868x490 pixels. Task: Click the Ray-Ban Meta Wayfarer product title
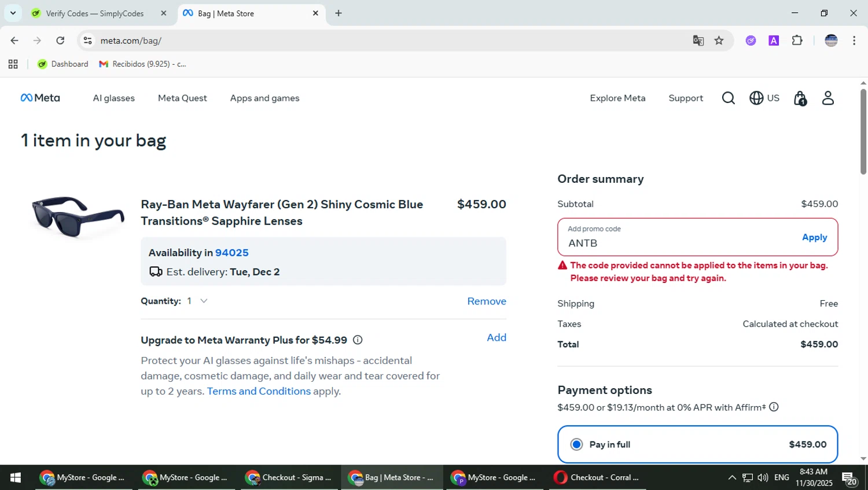point(282,213)
